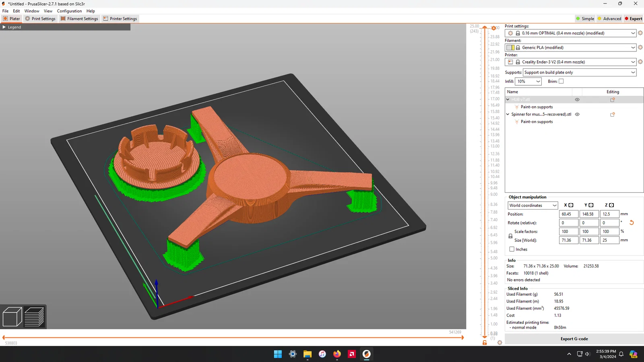The height and width of the screenshot is (362, 644).
Task: Open print settings gear next to OPTIMAL profile
Action: click(x=640, y=33)
